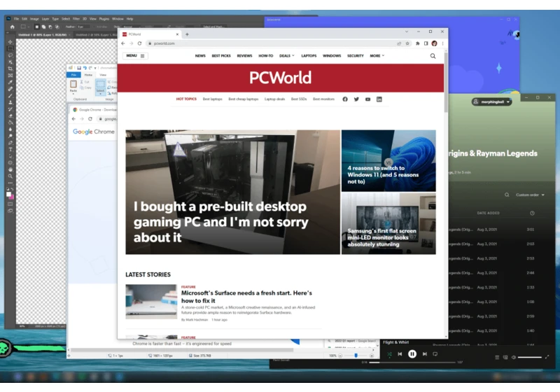
Task: Expand the DEALS dropdown on PCWorld
Action: point(287,56)
